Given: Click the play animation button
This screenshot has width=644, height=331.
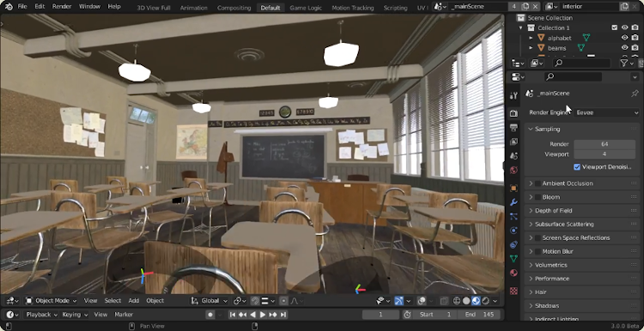Looking at the screenshot, I should 263,315.
